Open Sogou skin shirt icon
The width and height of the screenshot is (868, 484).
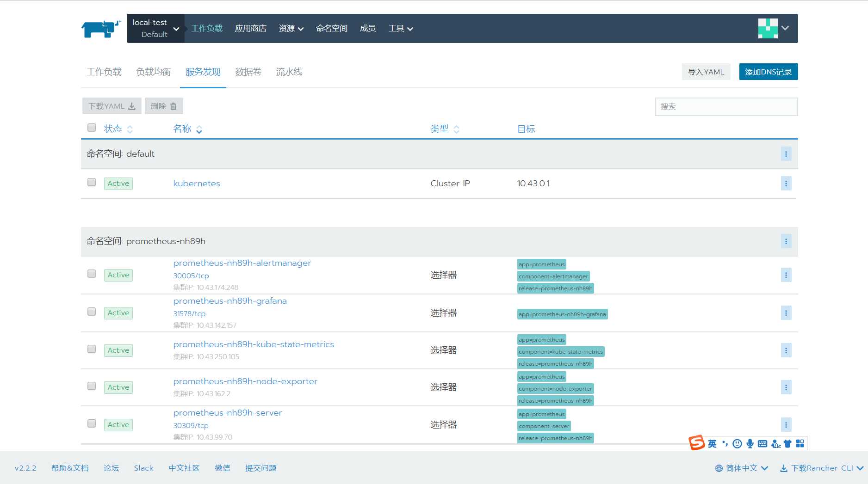[x=787, y=444]
